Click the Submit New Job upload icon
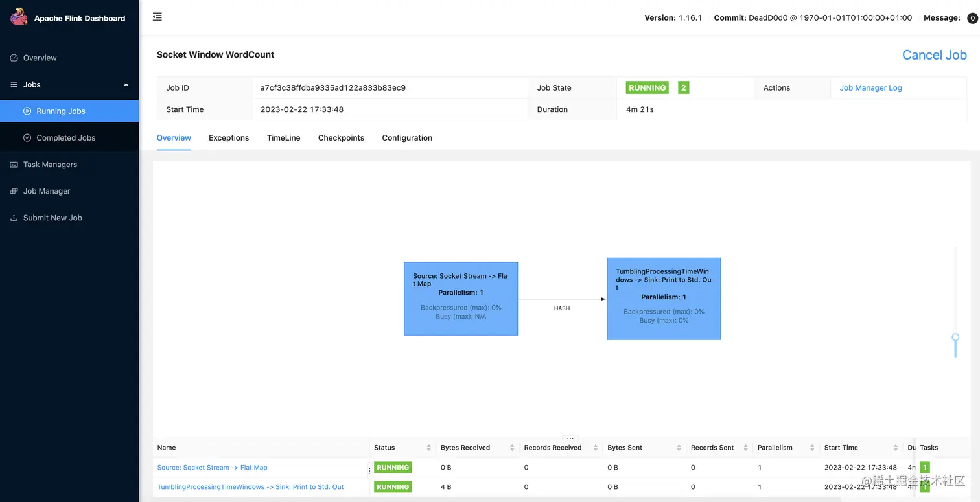 (x=14, y=218)
